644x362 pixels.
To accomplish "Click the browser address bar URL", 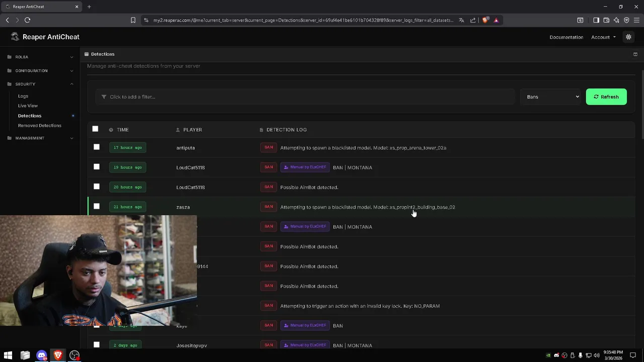I will [303, 20].
